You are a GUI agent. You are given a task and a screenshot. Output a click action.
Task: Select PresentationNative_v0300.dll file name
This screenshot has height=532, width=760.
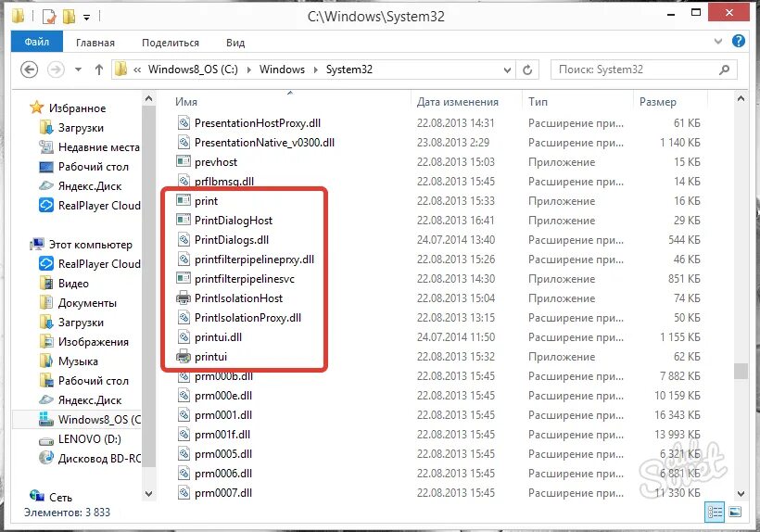coord(264,143)
